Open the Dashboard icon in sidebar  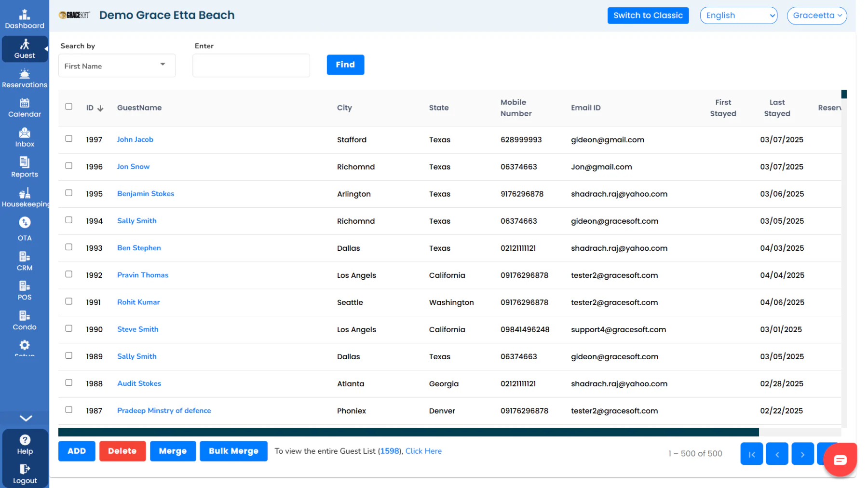coord(25,14)
